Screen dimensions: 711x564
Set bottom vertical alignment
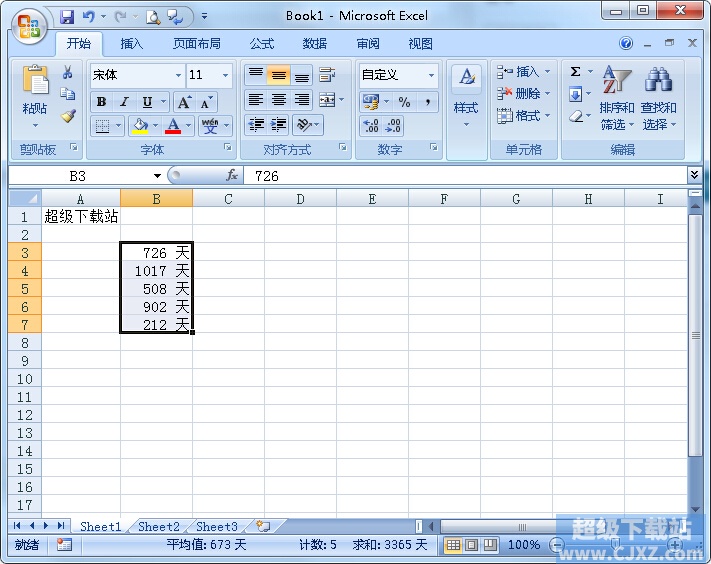302,75
